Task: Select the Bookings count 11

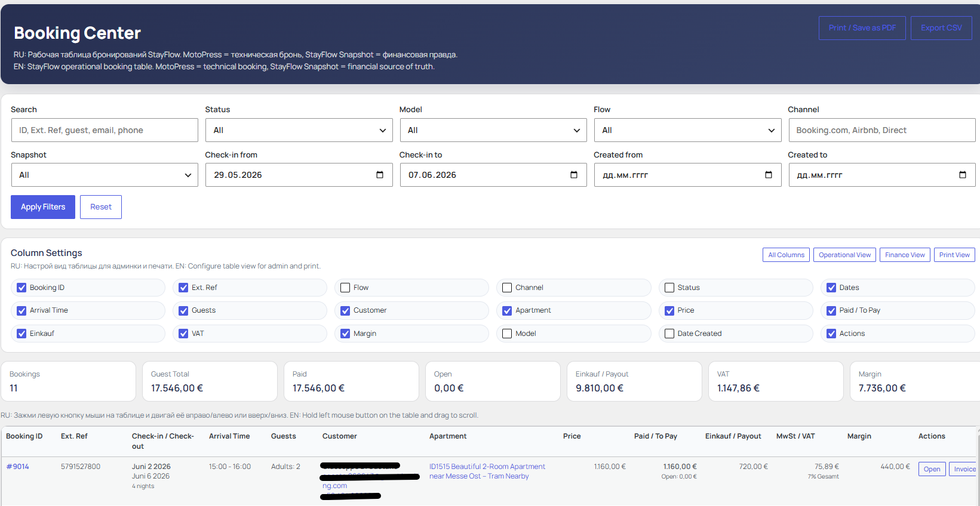Action: 14,388
